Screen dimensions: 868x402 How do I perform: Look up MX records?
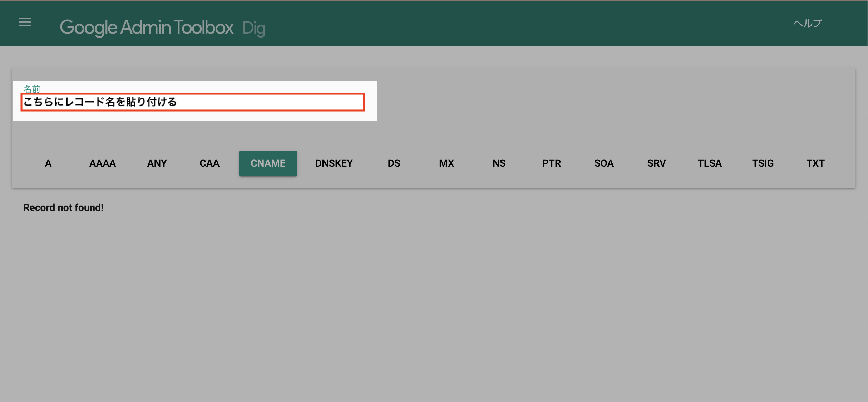pyautogui.click(x=447, y=163)
